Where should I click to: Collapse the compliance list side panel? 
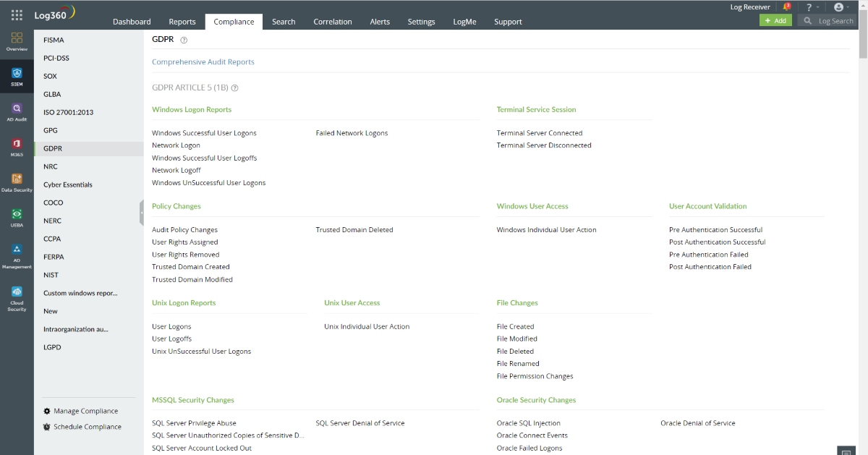(141, 213)
